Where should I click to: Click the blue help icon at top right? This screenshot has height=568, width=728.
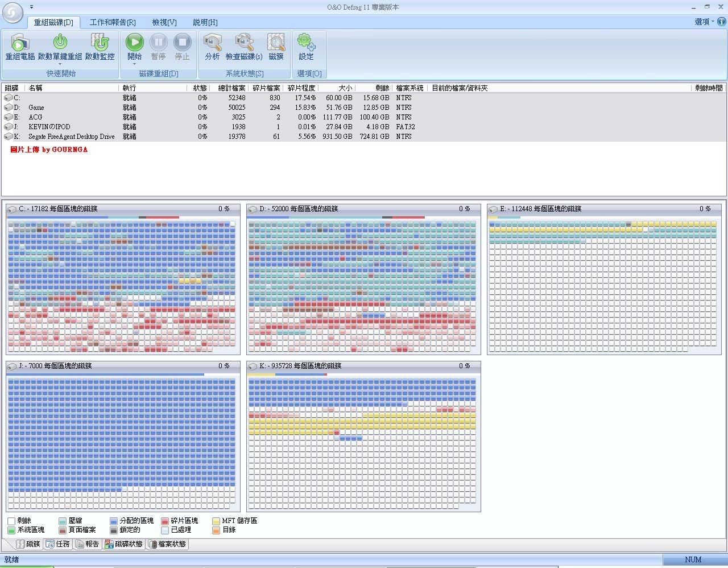coord(721,22)
